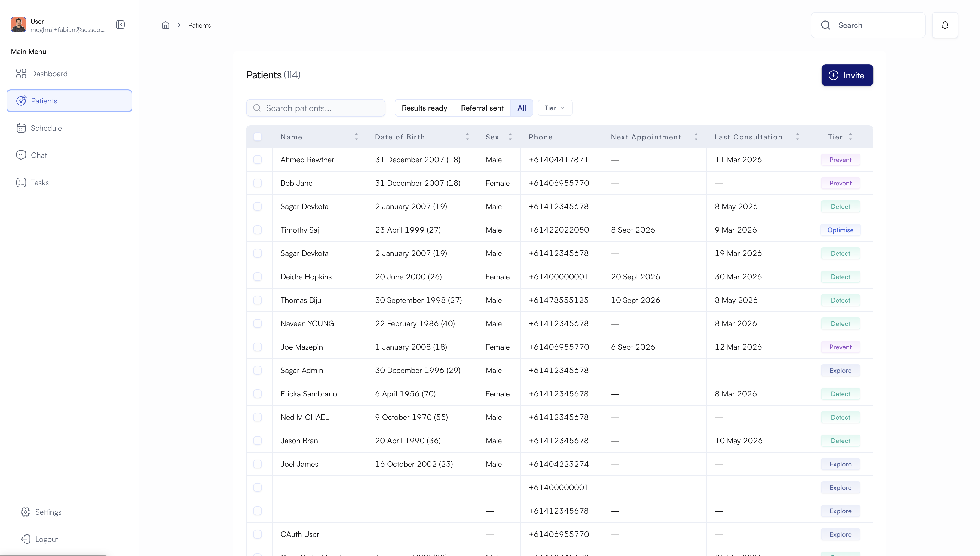Click the Dashboard grid icon
This screenshot has height=556, width=980.
tap(21, 74)
